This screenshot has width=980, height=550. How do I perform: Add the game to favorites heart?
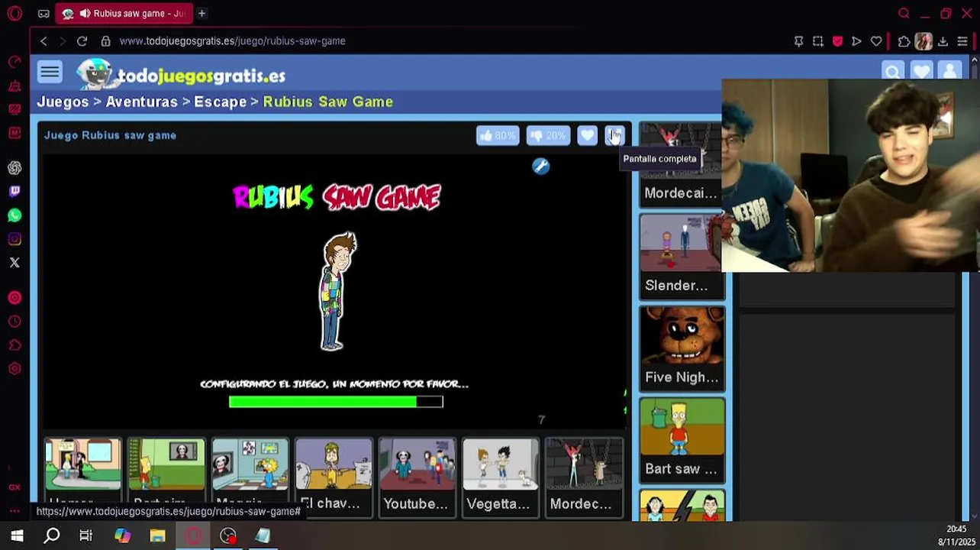point(587,135)
